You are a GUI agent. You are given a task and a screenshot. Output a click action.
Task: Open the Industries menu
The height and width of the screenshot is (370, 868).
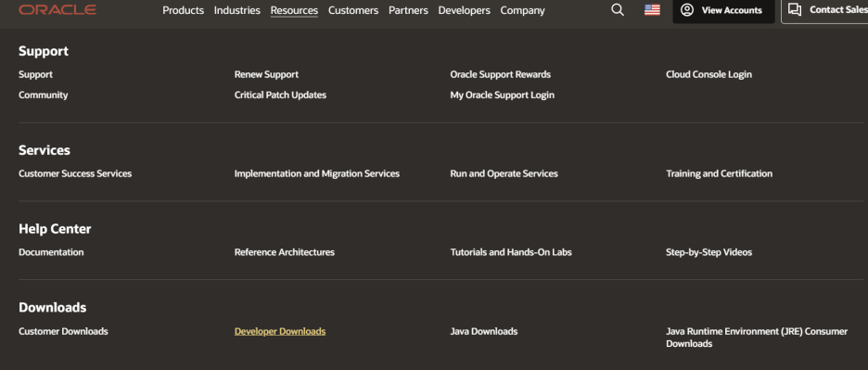(236, 10)
